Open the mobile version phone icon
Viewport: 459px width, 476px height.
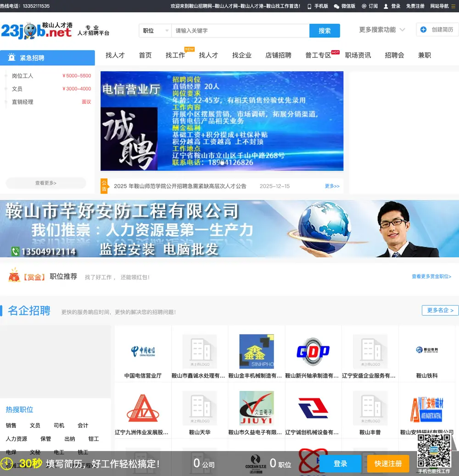(309, 6)
